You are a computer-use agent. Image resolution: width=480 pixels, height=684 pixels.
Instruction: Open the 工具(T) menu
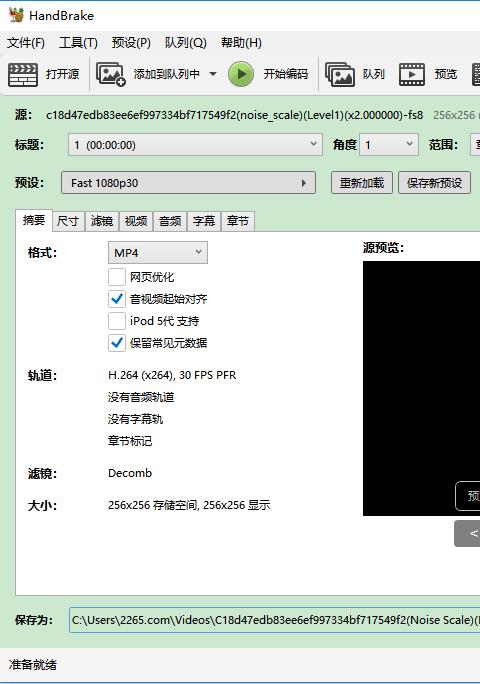(x=78, y=43)
